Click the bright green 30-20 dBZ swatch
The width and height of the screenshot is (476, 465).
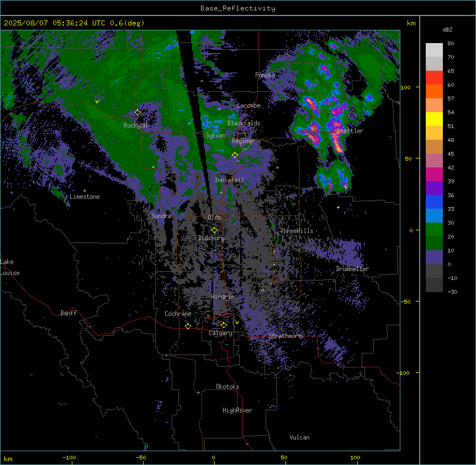(x=434, y=230)
